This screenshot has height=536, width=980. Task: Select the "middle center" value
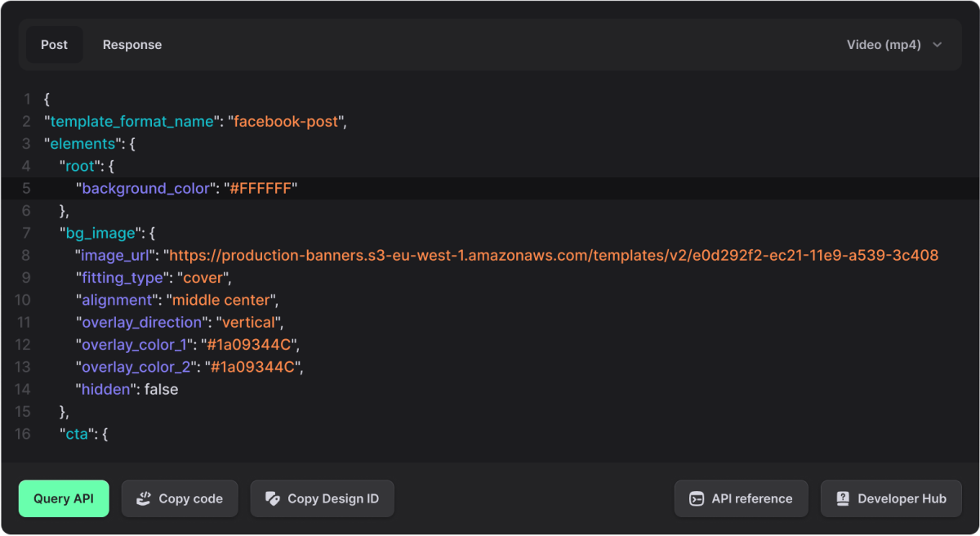point(220,300)
